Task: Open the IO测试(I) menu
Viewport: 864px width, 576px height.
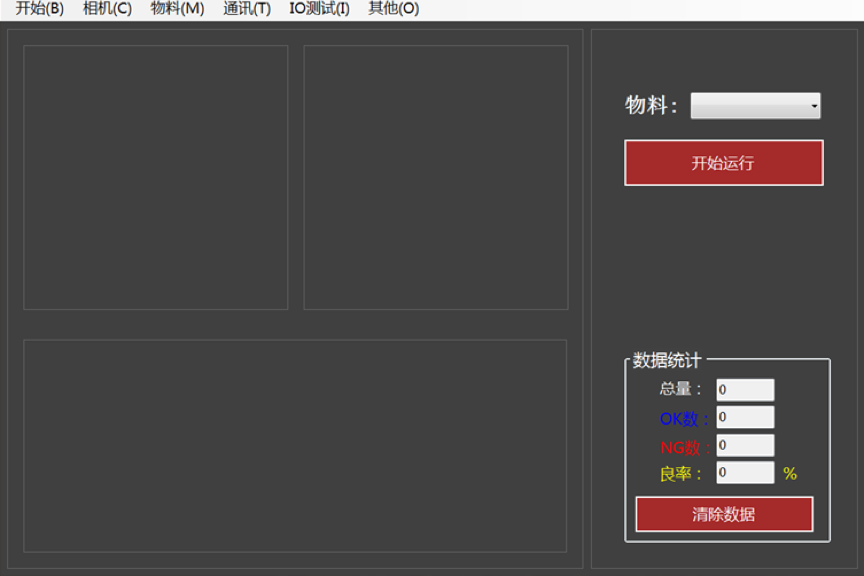Action: 320,9
